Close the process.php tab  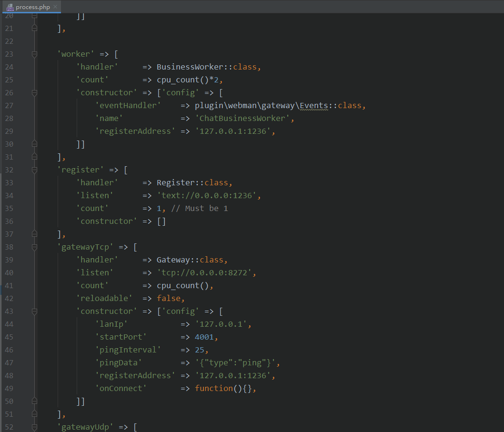point(55,7)
